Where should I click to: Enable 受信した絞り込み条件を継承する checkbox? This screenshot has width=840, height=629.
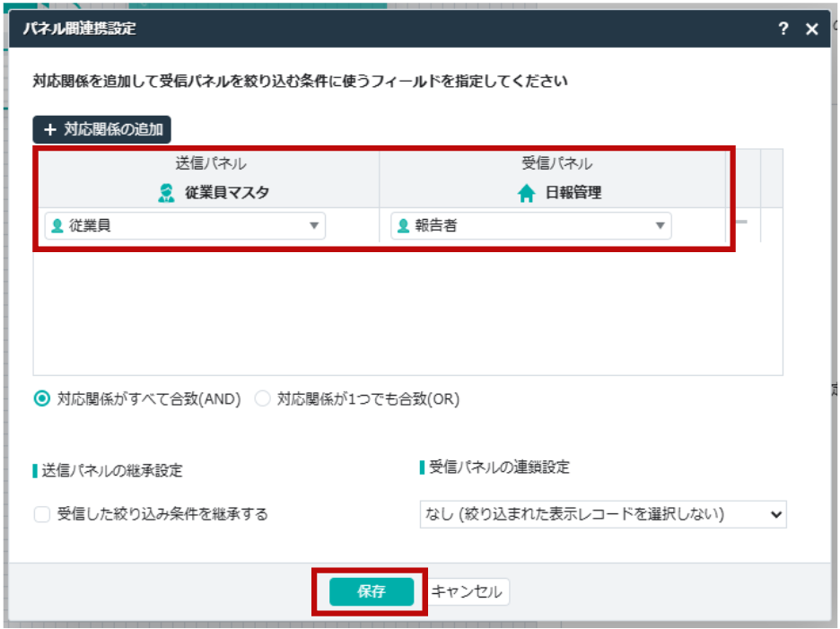click(41, 514)
